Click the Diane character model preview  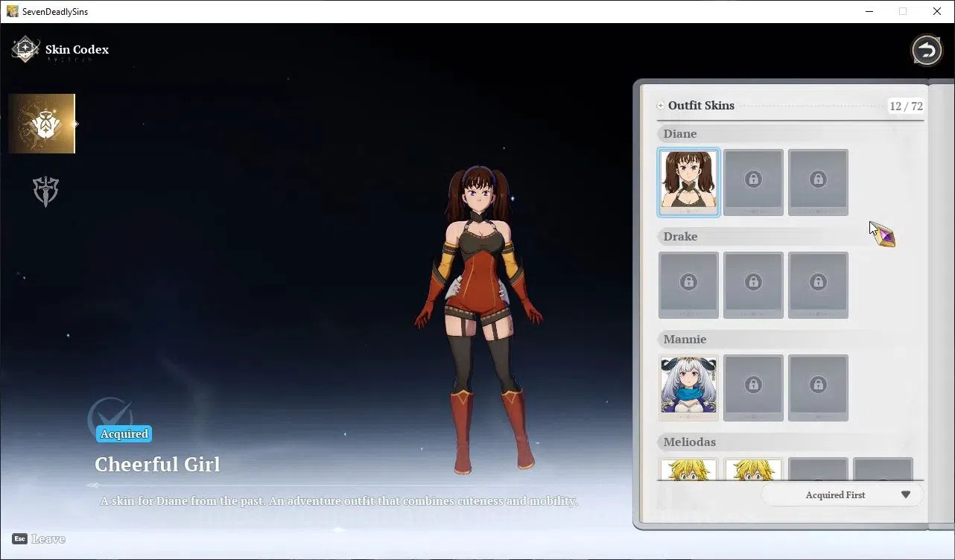pos(479,320)
